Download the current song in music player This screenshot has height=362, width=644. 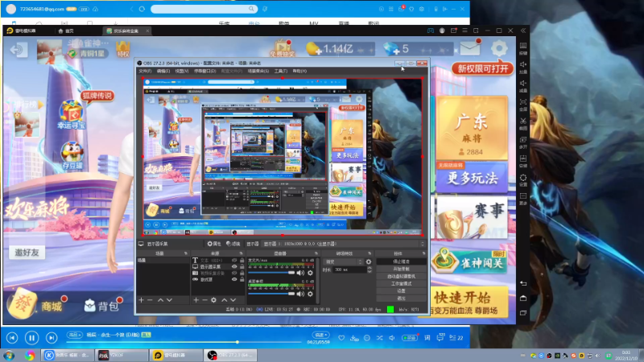(x=354, y=338)
